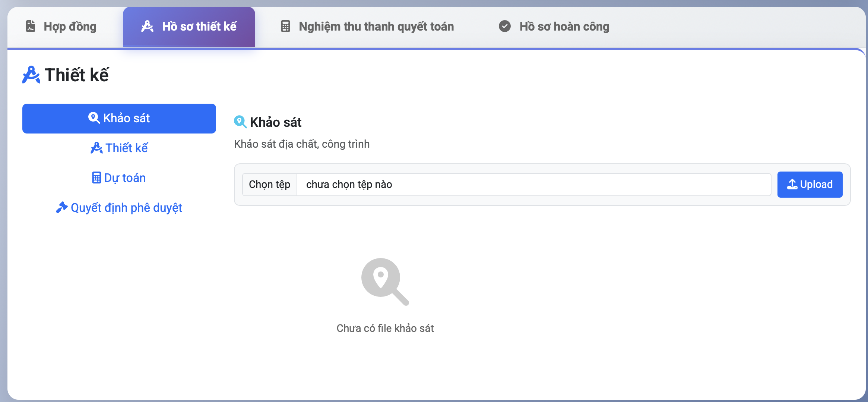Click Chọn tệp to browse files
Screen dimensions: 868x402
pyautogui.click(x=269, y=184)
